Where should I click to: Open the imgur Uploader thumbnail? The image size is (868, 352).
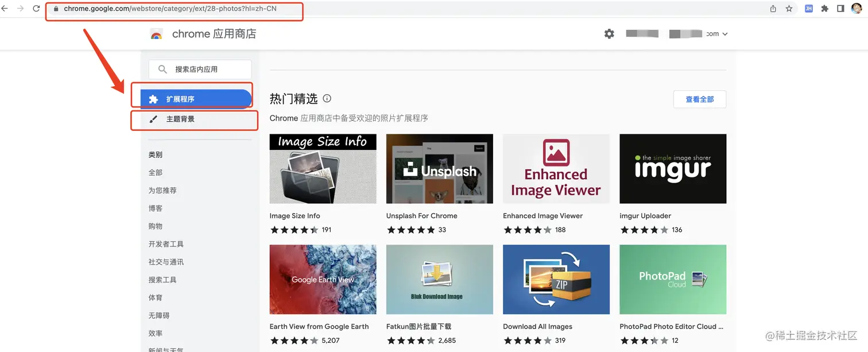point(673,169)
